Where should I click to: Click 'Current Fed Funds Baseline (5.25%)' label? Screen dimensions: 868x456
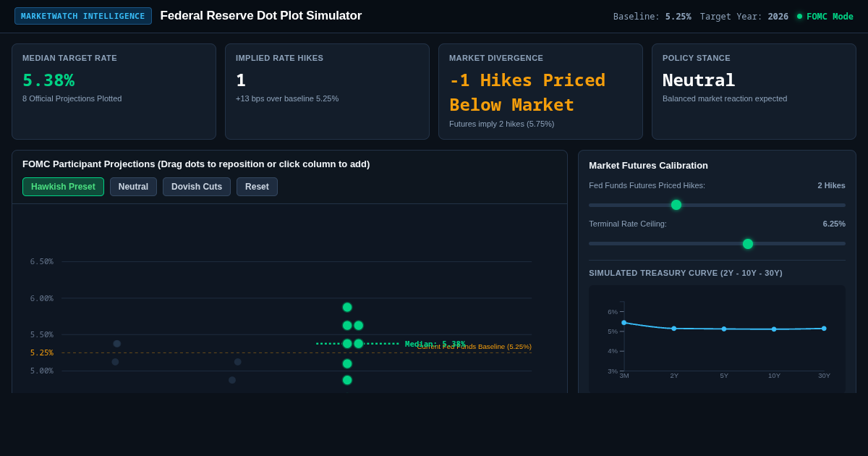click(474, 347)
